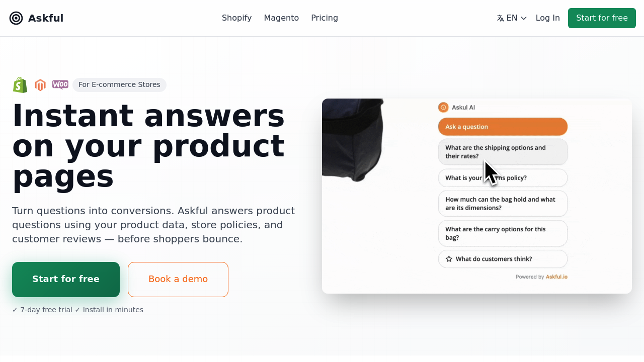Click the star icon beside customers question

pos(449,259)
